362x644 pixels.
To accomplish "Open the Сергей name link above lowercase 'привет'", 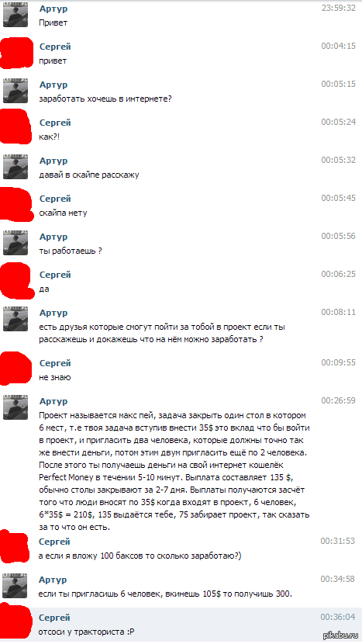I will pos(55,47).
